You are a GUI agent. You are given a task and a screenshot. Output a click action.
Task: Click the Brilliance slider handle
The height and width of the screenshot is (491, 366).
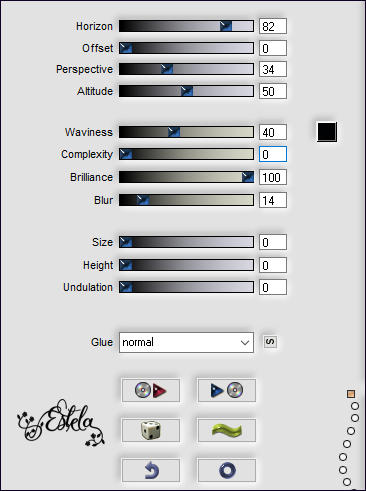click(248, 177)
